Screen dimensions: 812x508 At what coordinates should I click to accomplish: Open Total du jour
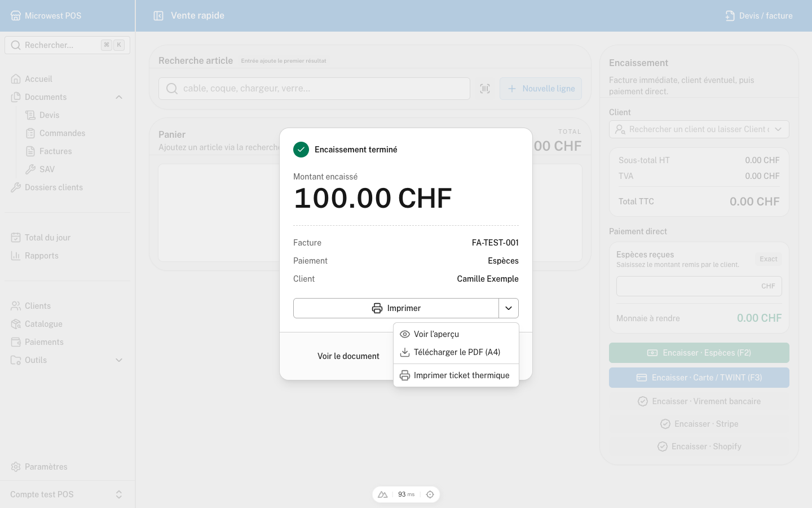[x=67, y=238]
